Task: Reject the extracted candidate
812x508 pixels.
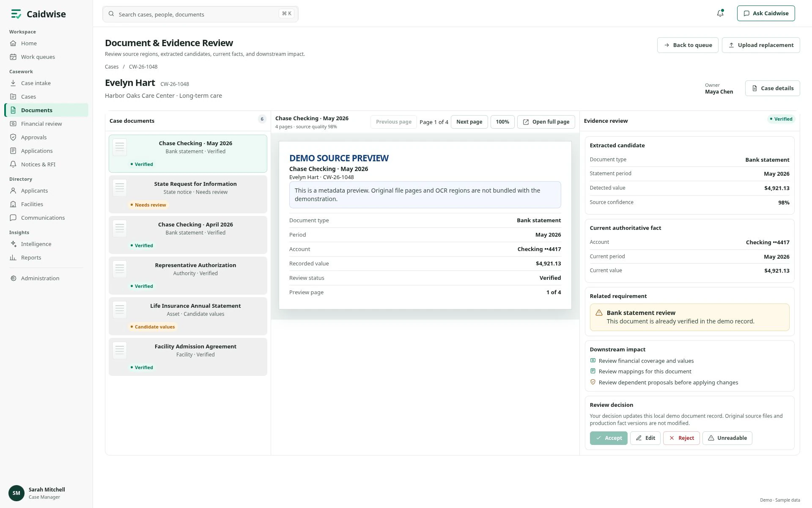Action: click(x=681, y=438)
